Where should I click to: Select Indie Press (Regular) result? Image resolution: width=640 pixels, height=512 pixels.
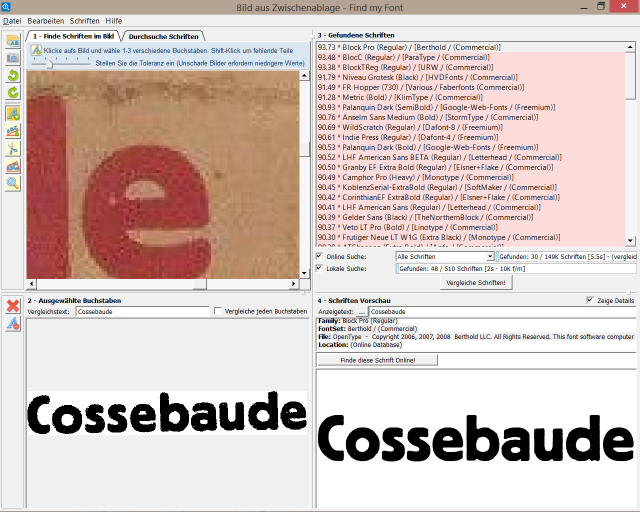tap(471, 137)
